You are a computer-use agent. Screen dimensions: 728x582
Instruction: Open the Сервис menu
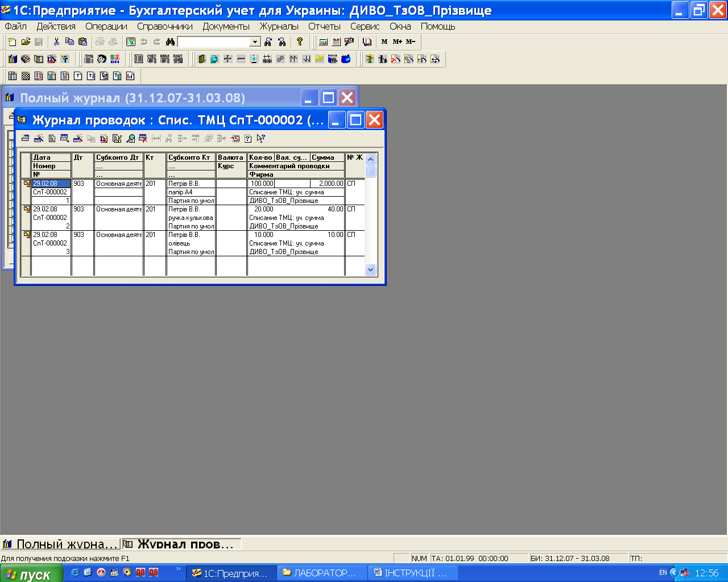[x=365, y=26]
